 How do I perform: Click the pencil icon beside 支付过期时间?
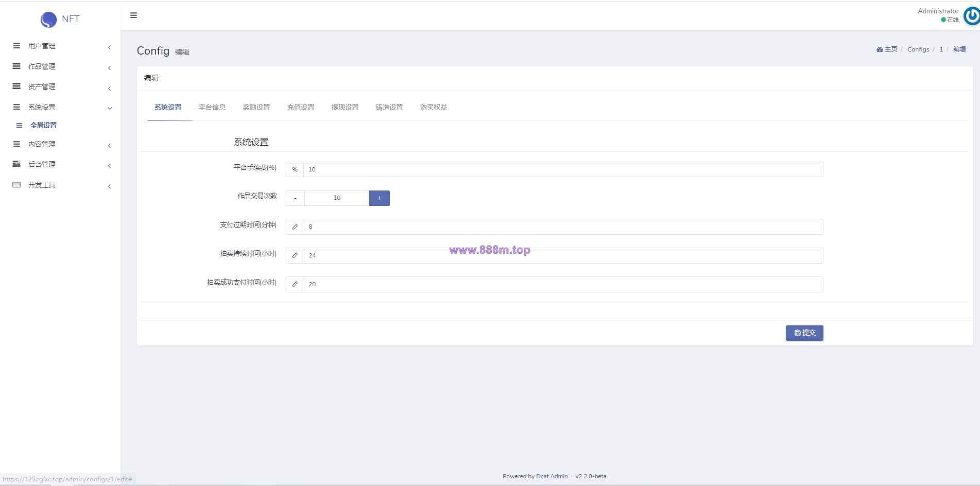tap(295, 227)
